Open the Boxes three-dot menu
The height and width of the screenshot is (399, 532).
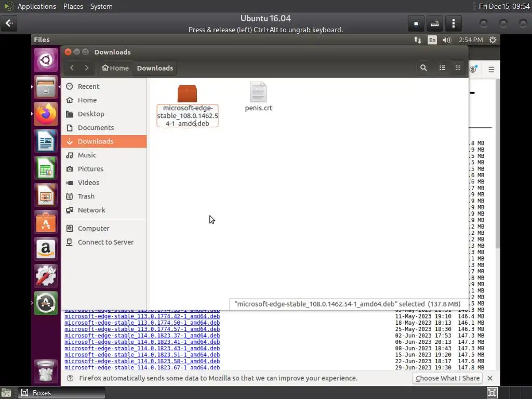454,23
